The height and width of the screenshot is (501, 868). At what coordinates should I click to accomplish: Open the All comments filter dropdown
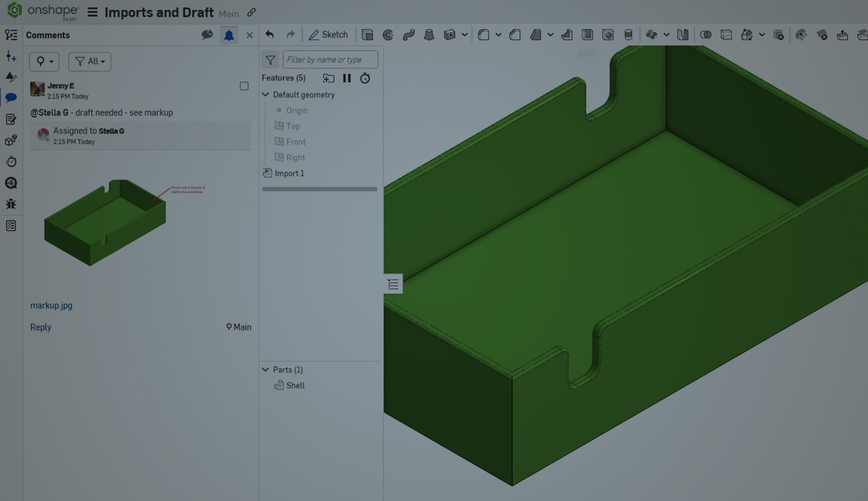[90, 61]
